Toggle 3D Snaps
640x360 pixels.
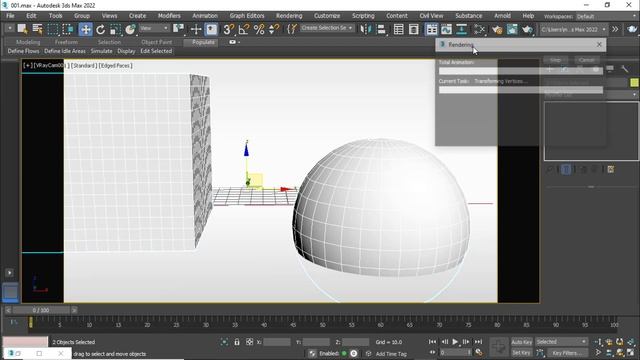click(x=229, y=29)
